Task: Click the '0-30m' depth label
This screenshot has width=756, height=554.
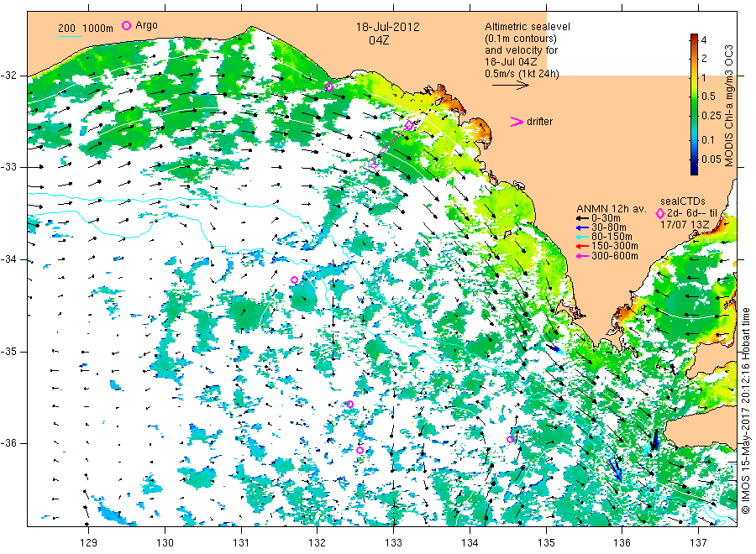Action: 606,218
